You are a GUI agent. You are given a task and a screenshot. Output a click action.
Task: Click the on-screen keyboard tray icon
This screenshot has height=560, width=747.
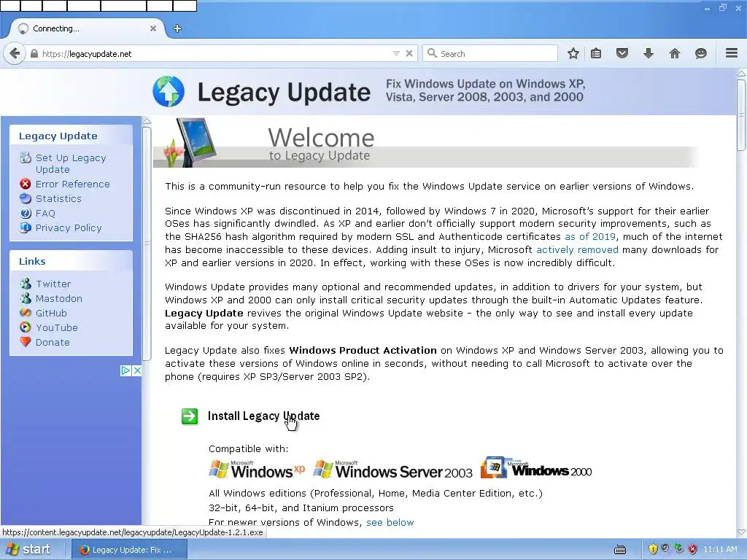pos(620,550)
